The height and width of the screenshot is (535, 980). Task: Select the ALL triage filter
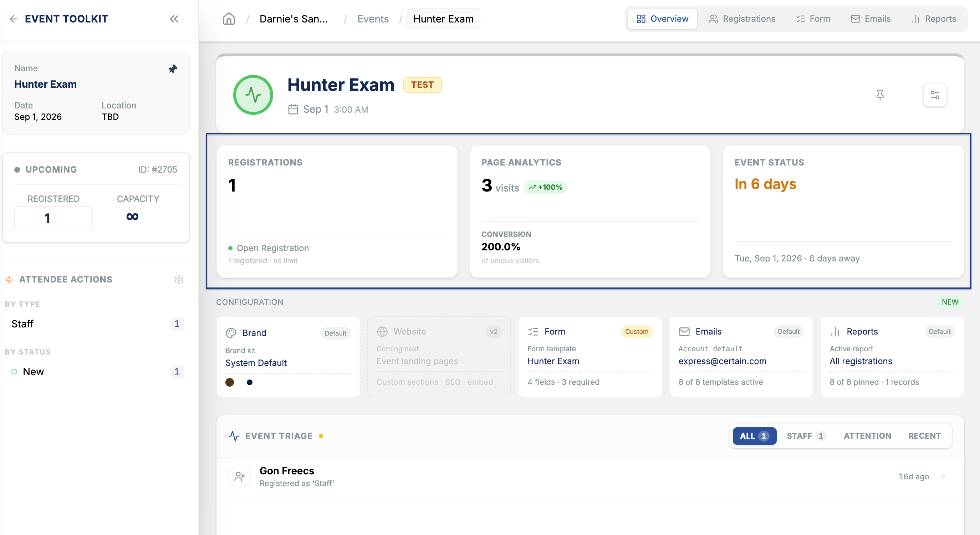click(754, 436)
